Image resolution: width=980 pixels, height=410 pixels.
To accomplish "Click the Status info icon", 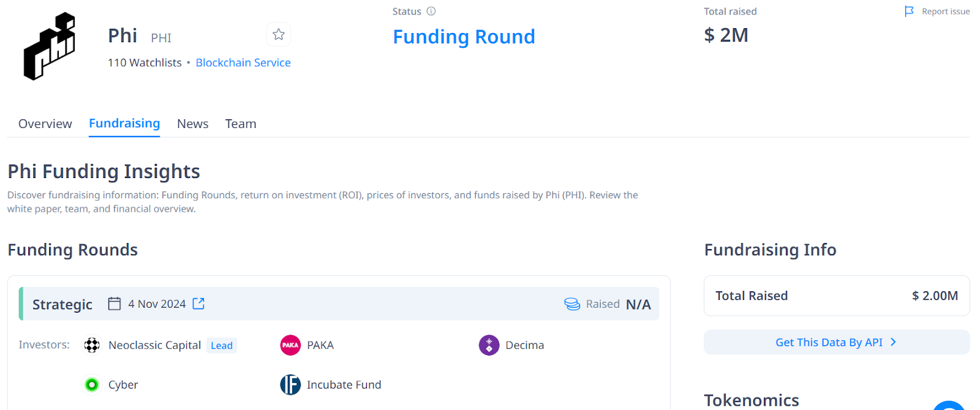I will point(431,11).
